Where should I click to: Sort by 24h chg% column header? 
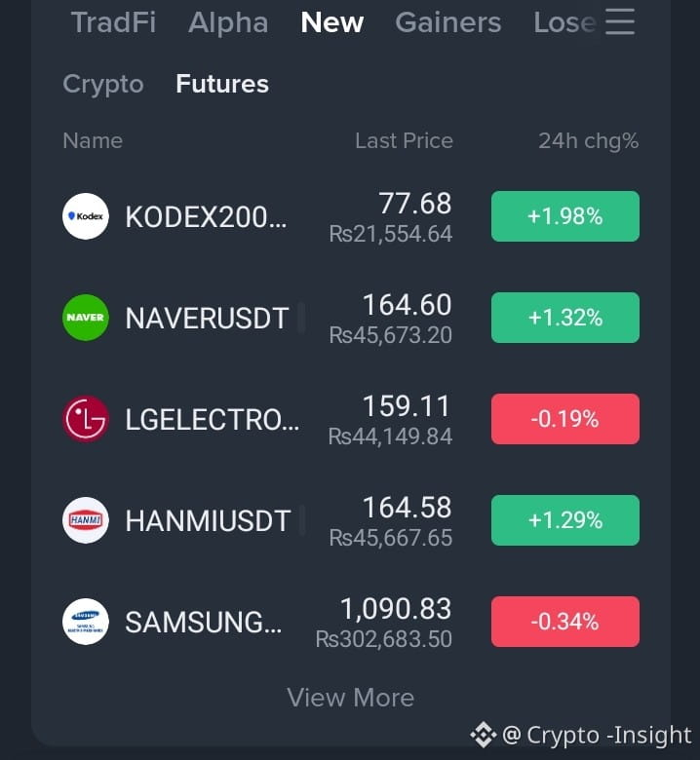pos(589,141)
